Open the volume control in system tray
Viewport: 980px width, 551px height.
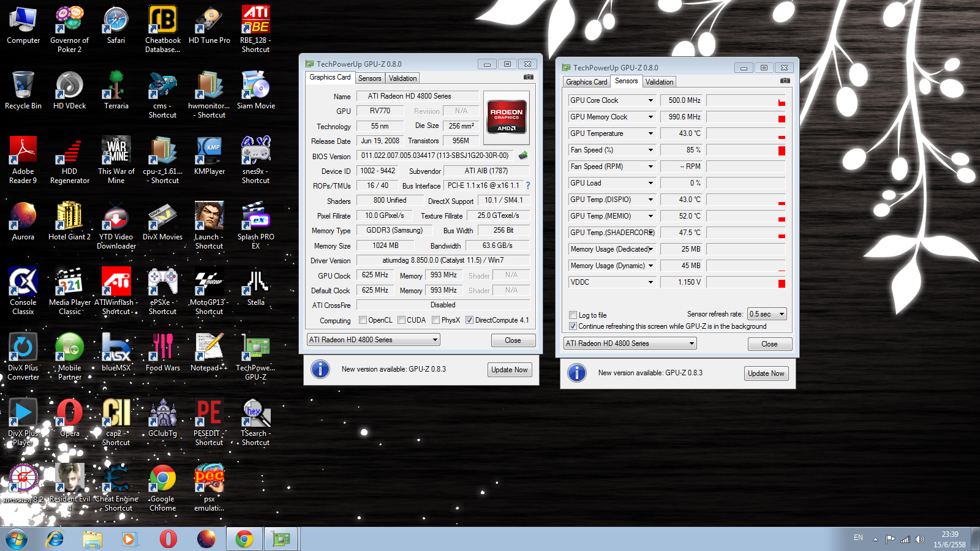click(919, 539)
